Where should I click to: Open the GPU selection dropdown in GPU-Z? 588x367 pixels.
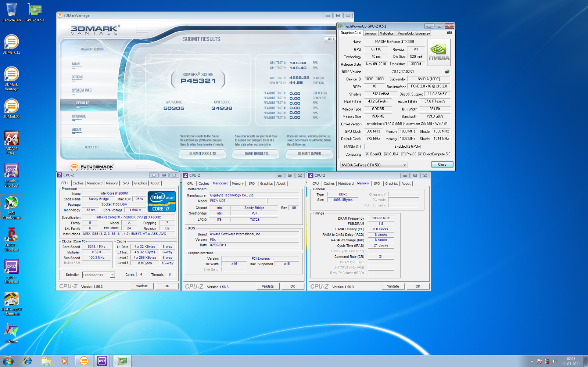pos(373,165)
